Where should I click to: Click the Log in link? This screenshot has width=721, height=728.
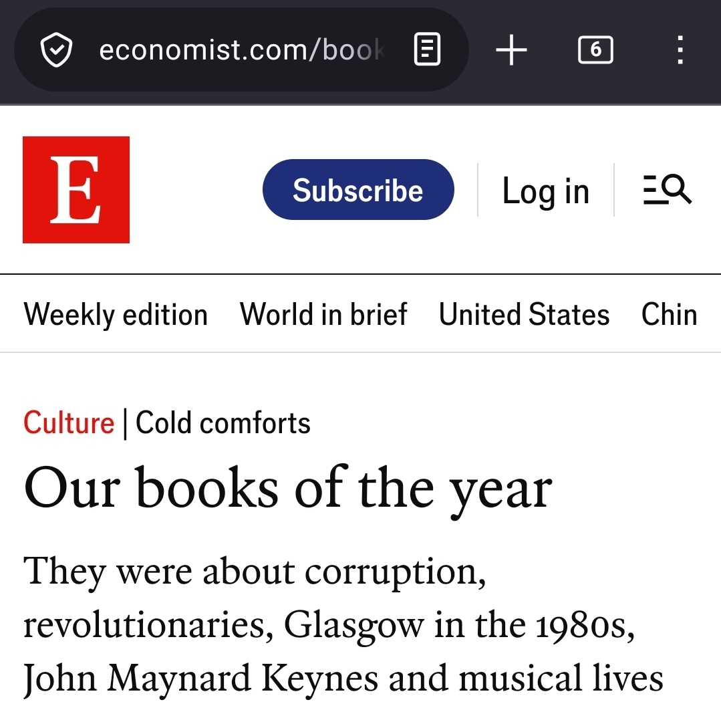click(545, 191)
